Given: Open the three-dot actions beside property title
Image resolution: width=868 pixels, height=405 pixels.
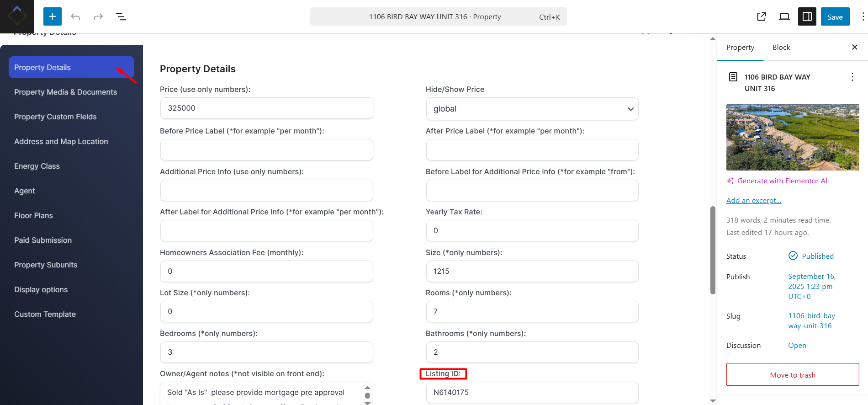Looking at the screenshot, I should (852, 77).
